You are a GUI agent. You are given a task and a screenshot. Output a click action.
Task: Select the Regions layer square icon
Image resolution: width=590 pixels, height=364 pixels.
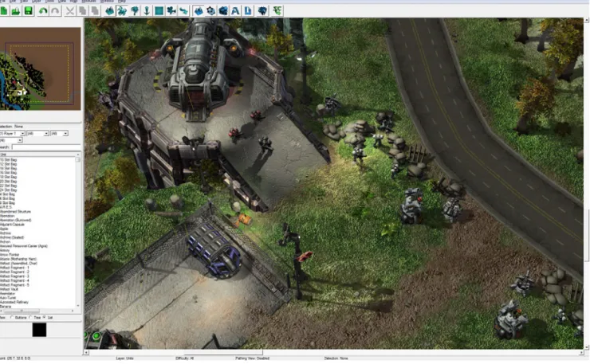(x=159, y=10)
